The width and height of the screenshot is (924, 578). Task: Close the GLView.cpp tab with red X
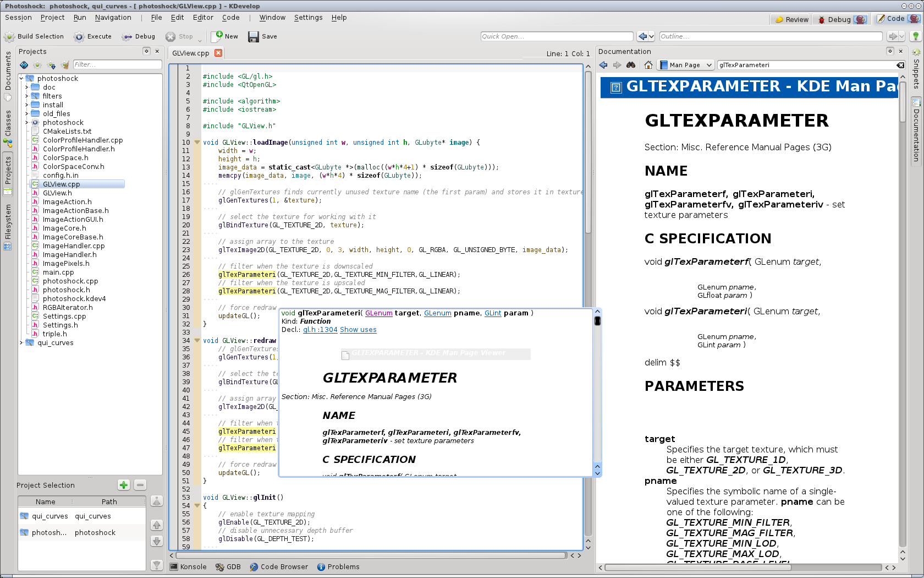218,53
